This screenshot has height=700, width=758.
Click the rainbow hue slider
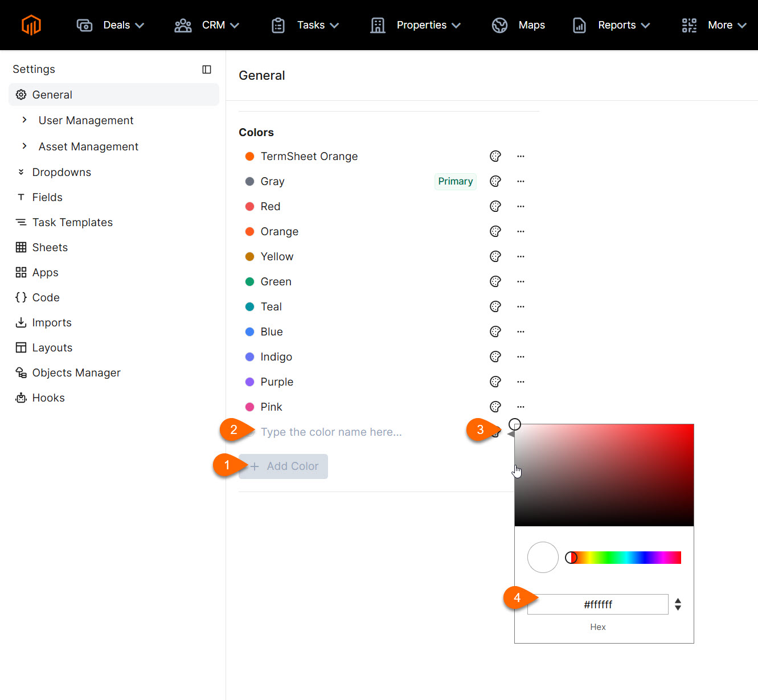(x=624, y=557)
